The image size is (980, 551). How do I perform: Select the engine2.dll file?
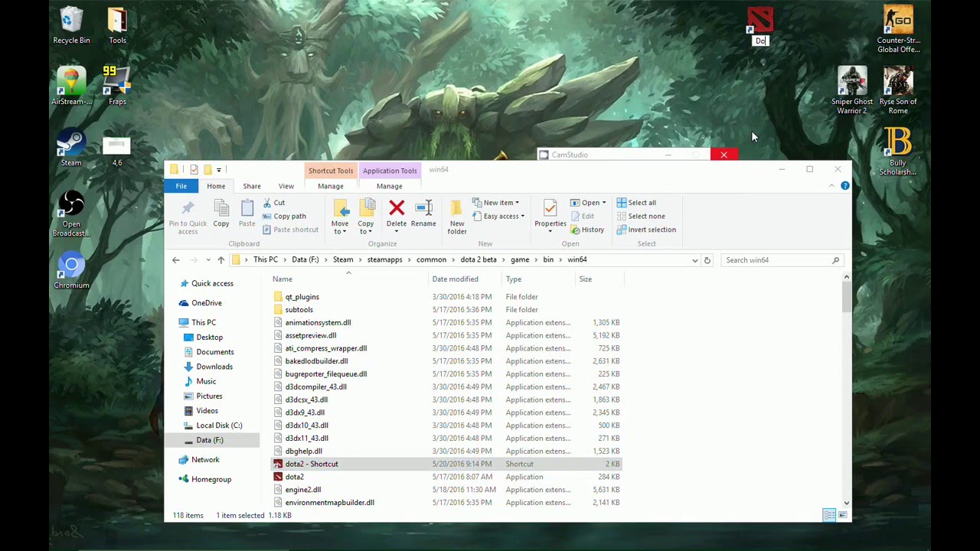tap(302, 490)
